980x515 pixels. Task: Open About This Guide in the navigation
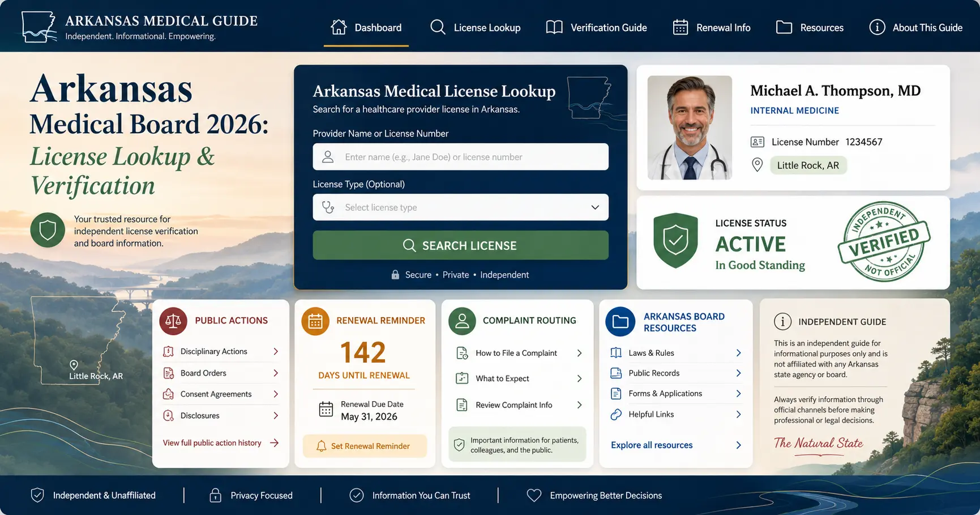click(916, 27)
